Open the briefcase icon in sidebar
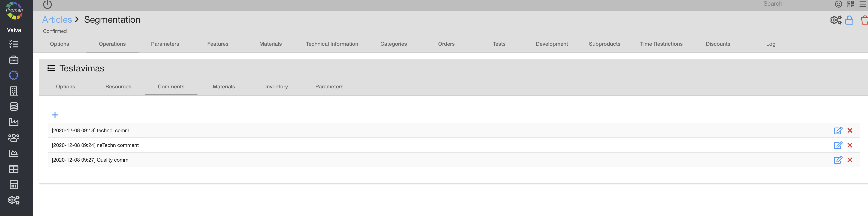Image resolution: width=868 pixels, height=216 pixels. click(14, 60)
